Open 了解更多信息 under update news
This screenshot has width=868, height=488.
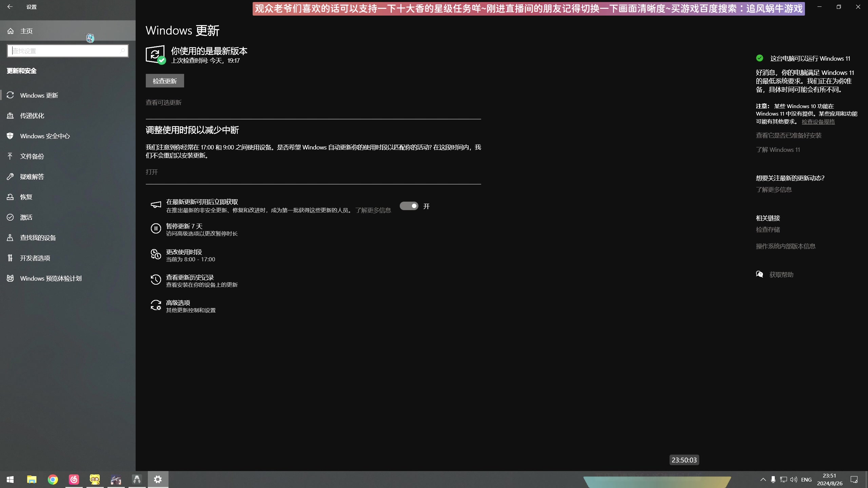pyautogui.click(x=774, y=190)
